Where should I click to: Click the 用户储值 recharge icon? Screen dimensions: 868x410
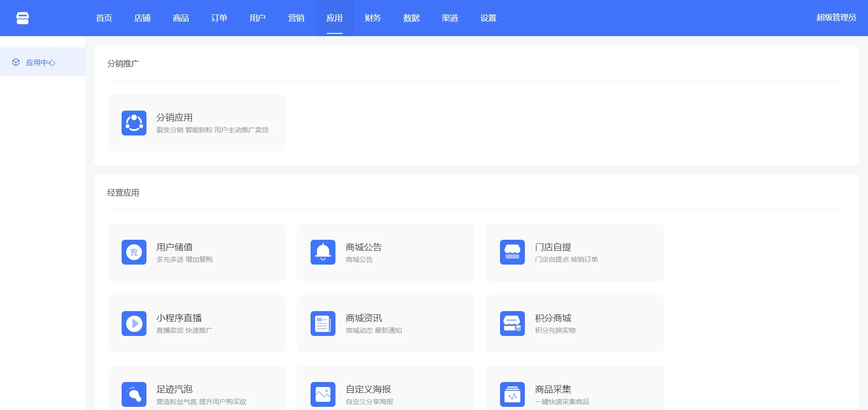point(134,252)
